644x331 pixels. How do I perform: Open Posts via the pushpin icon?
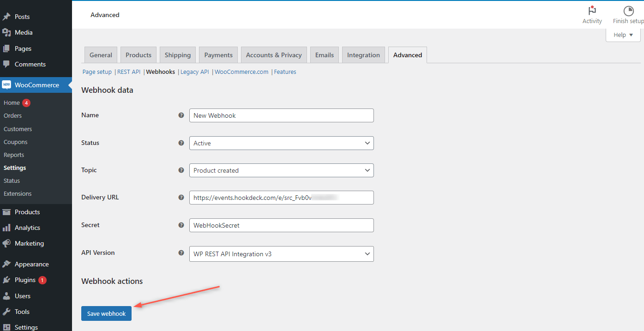point(7,16)
